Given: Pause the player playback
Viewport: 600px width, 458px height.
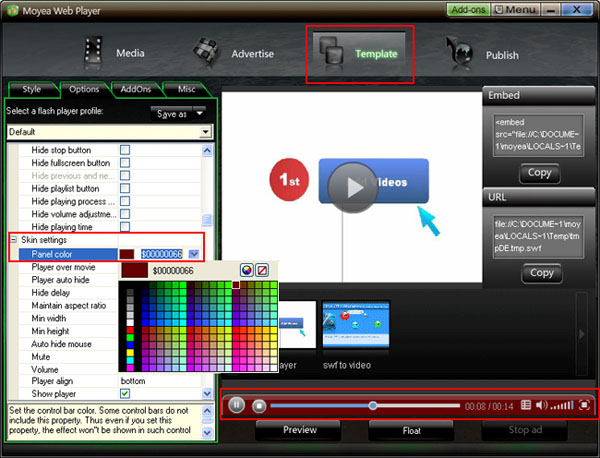Looking at the screenshot, I should point(236,405).
